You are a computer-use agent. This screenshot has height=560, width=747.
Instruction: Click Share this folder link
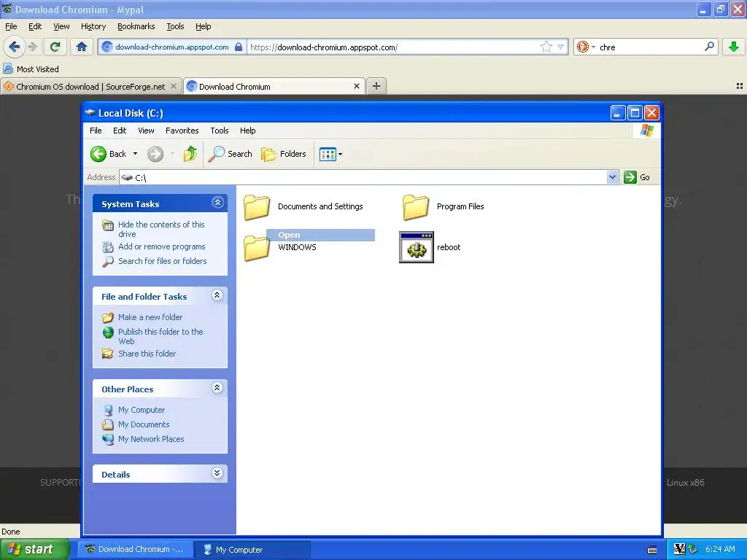pyautogui.click(x=147, y=354)
